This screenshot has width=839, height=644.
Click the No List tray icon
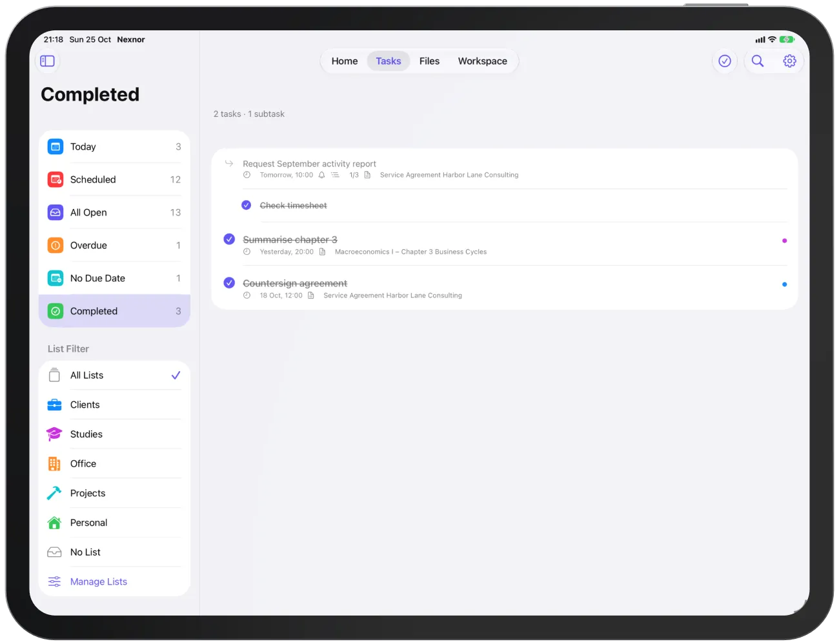coord(54,552)
